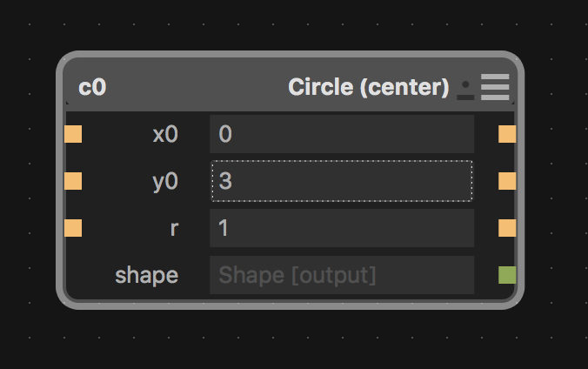Viewport: 588px width, 369px height.
Task: Click the y0 value field showing 3
Action: 341,181
